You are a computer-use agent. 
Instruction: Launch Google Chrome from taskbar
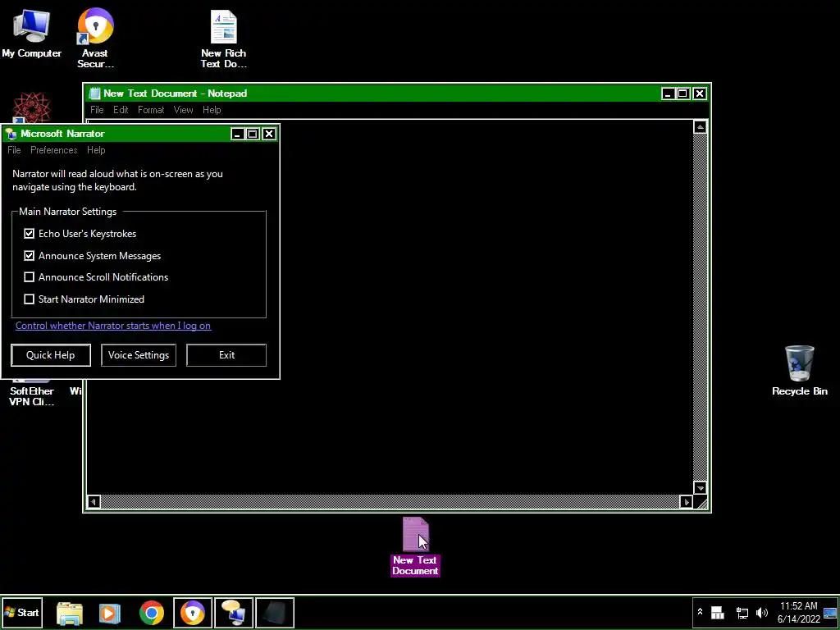[x=152, y=613]
